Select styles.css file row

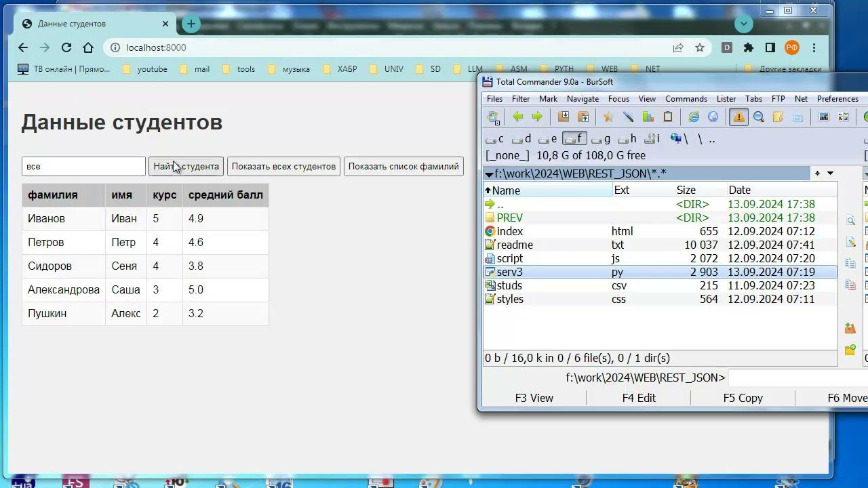[660, 299]
